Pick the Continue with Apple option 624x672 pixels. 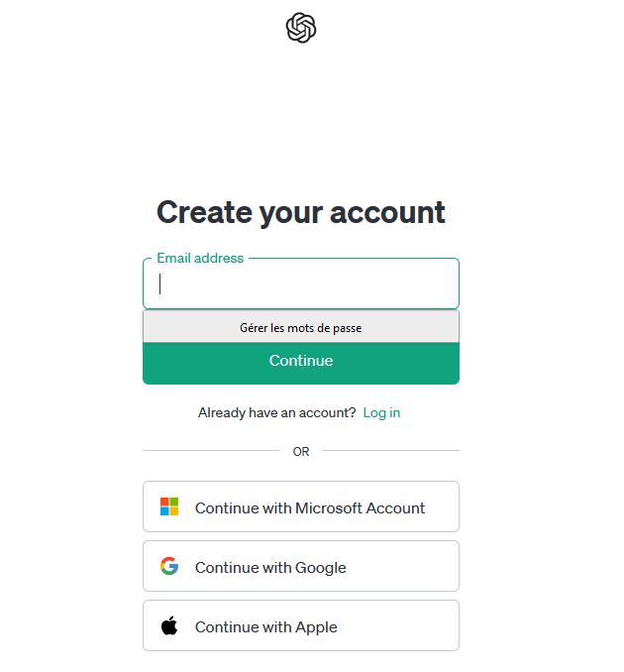click(301, 626)
